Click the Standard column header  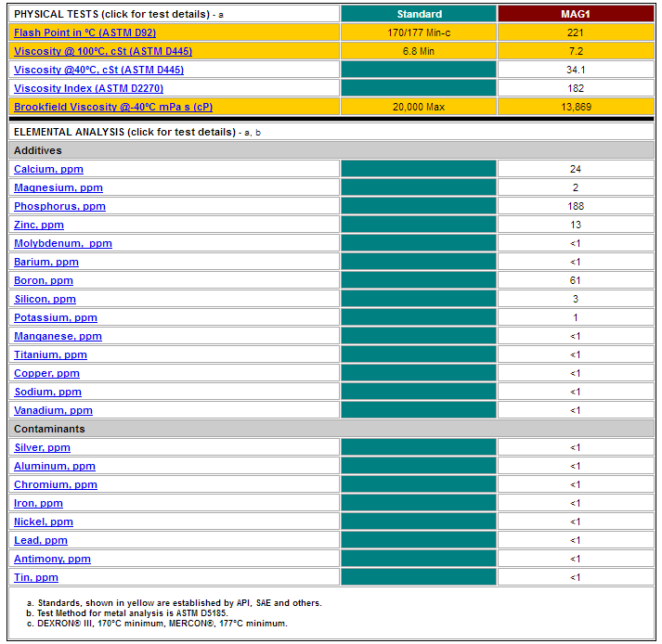419,14
